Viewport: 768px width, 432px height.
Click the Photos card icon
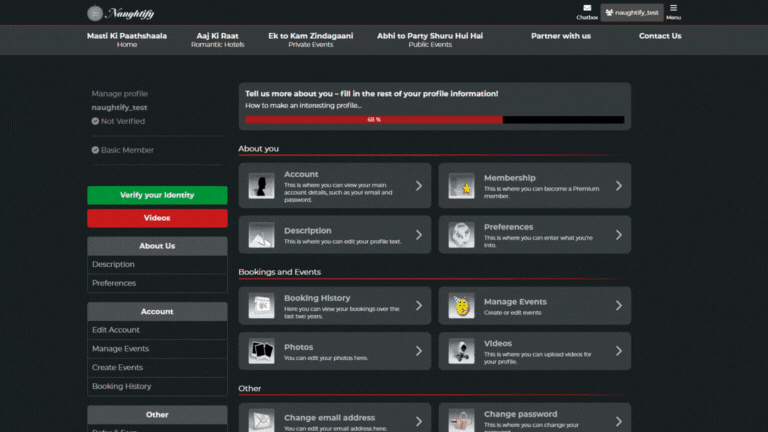pyautogui.click(x=261, y=351)
